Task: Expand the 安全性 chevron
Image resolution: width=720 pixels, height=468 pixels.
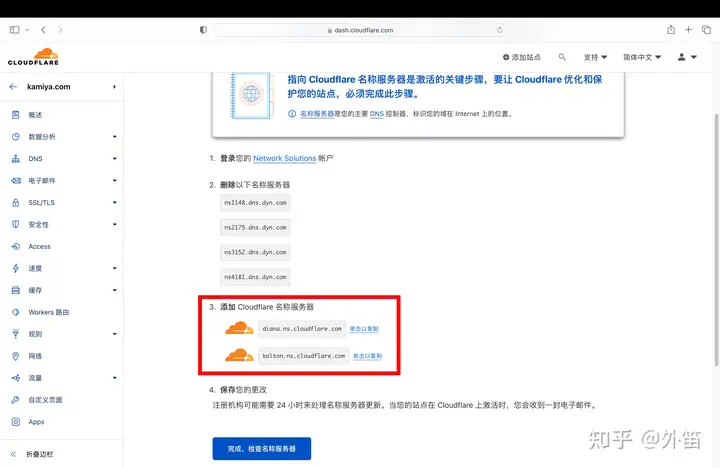Action: (114, 225)
